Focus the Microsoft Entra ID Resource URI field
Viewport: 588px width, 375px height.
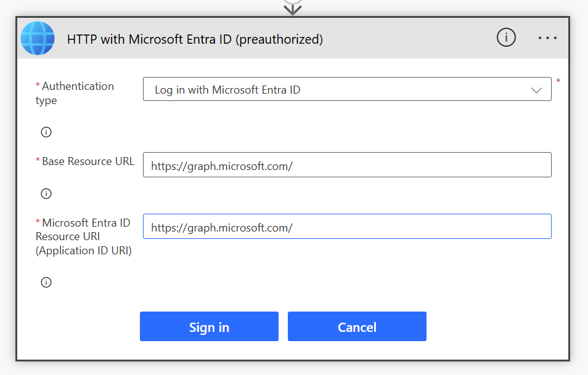[x=347, y=226]
